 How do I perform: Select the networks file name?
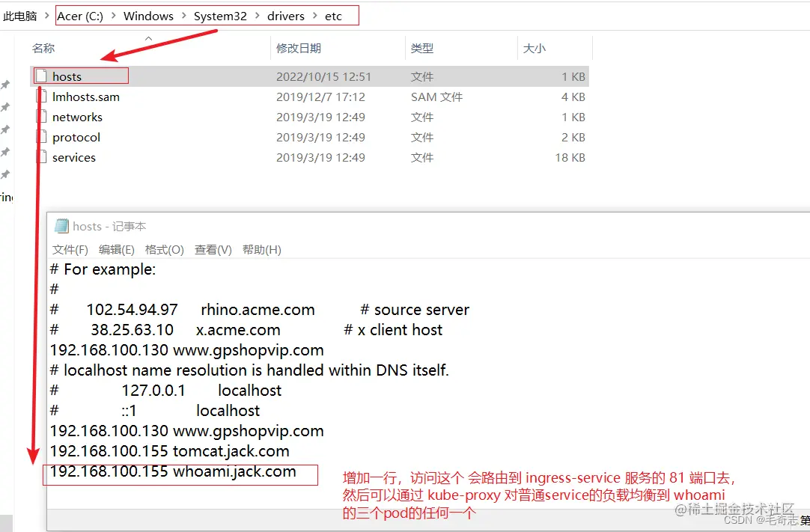coord(78,117)
